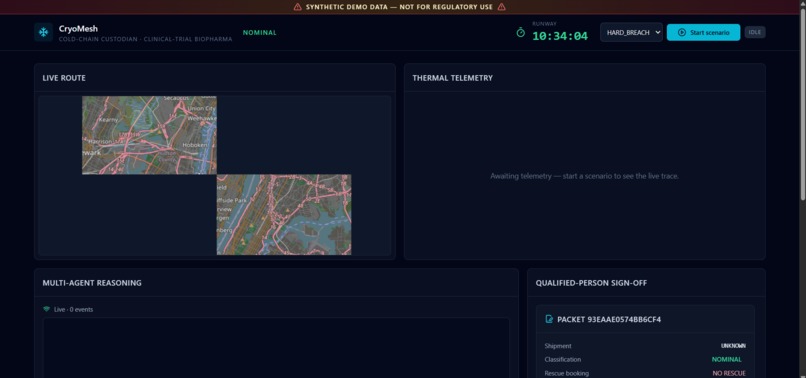Click the packet document icon
This screenshot has height=378, width=806.
click(549, 319)
